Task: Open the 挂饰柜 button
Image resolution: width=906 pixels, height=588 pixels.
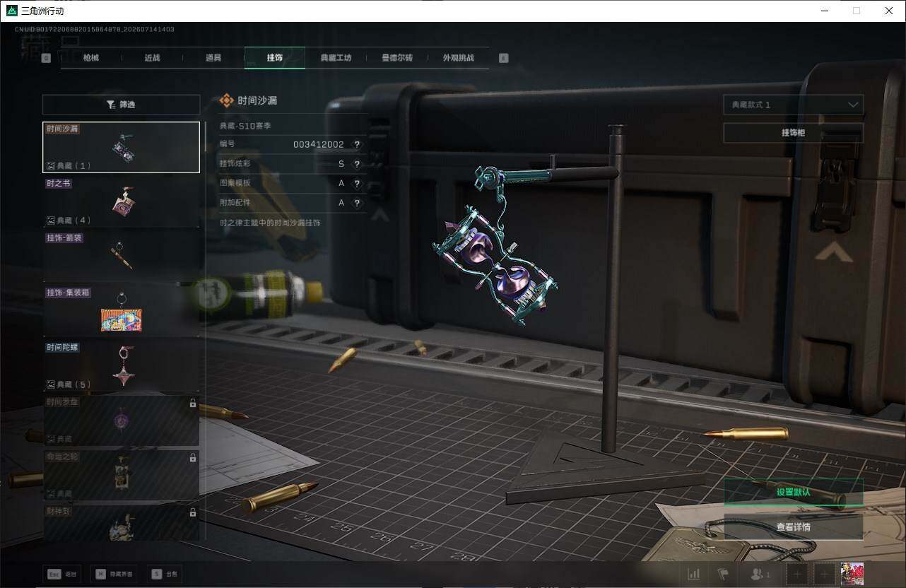Action: (793, 133)
